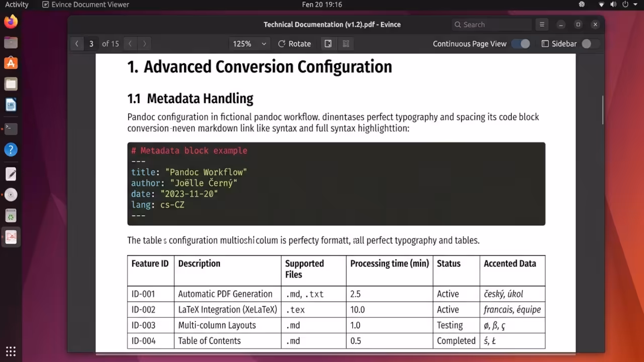644x362 pixels.
Task: Click the "1. Advanced Conversion Configuration" heading
Action: (x=260, y=66)
